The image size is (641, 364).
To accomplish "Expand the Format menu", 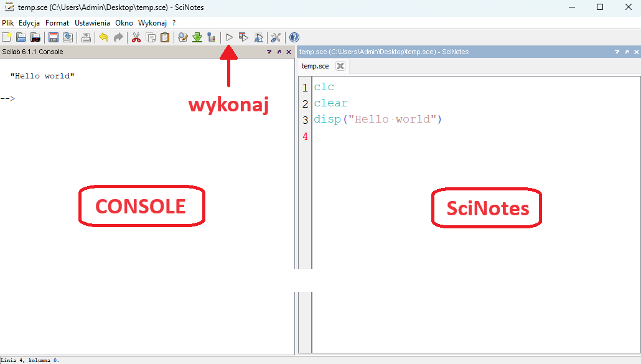I will tap(57, 22).
